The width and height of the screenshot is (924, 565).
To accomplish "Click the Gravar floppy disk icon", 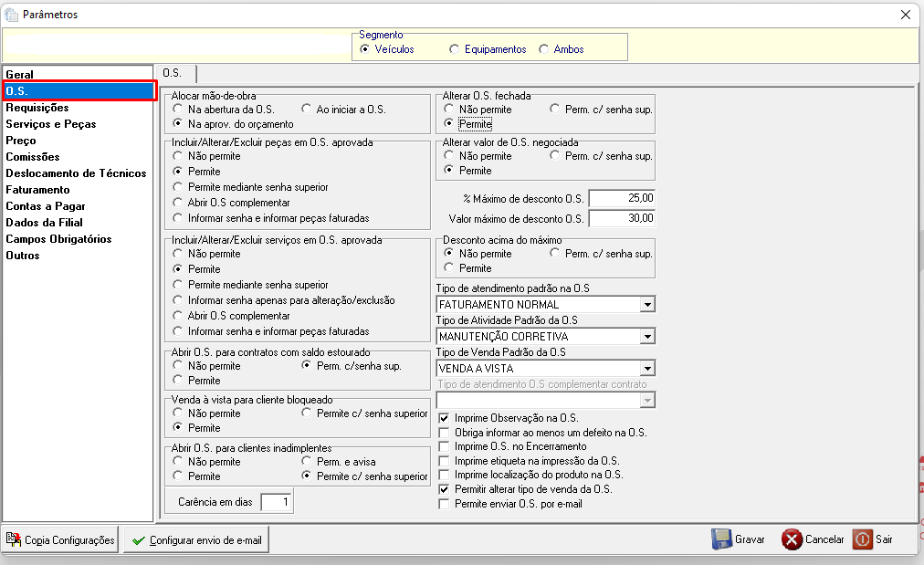I will point(721,539).
